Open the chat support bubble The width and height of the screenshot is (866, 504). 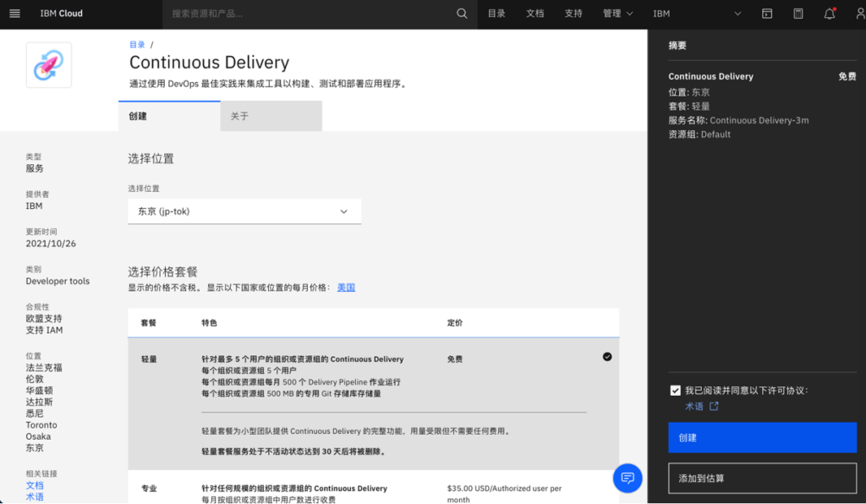[628, 478]
